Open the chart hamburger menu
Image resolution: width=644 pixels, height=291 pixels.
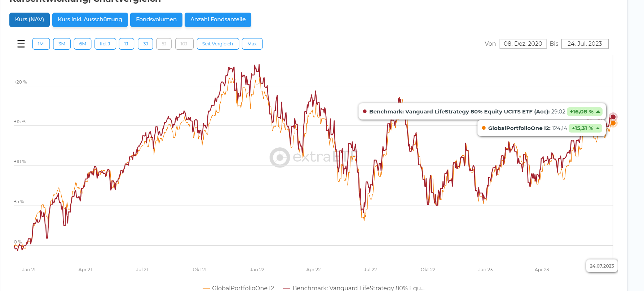21,44
